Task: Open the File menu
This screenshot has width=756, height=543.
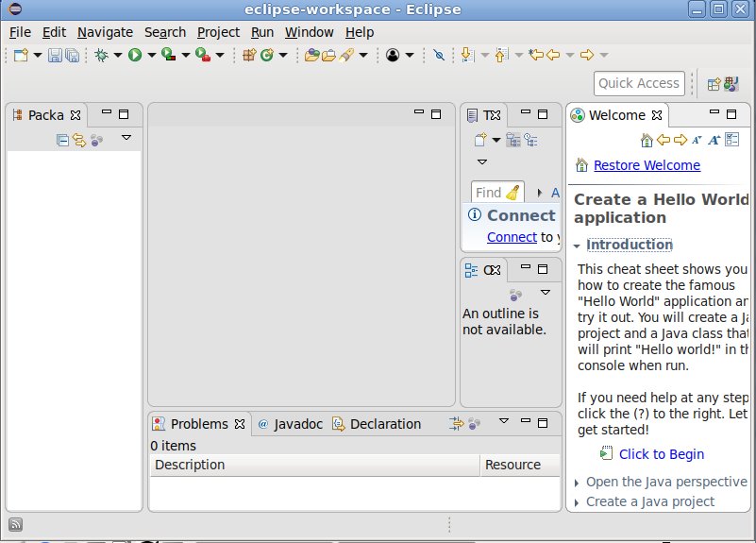Action: pos(20,32)
